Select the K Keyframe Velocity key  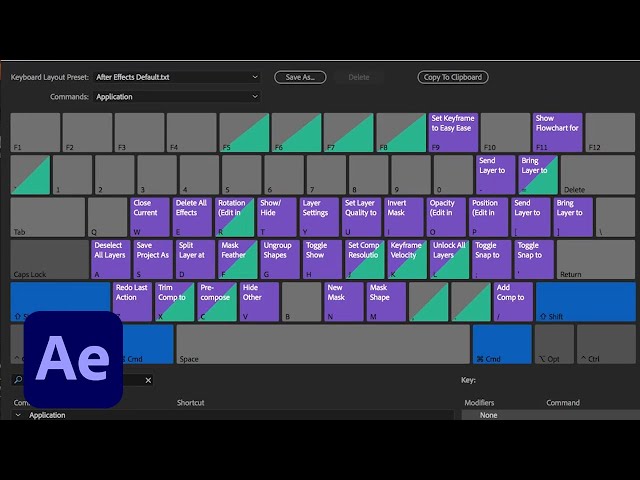tap(407, 260)
